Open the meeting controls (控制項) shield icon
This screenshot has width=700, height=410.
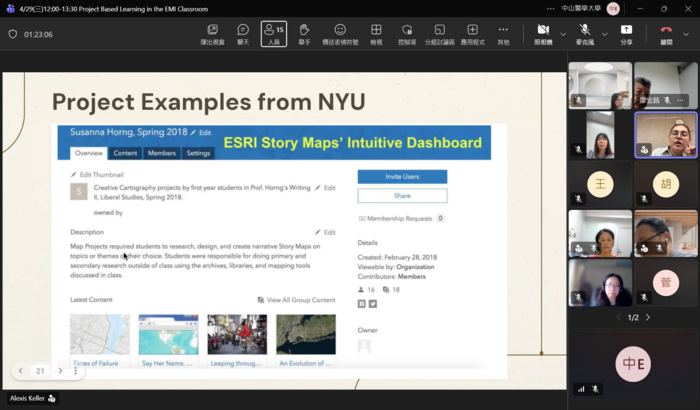click(407, 34)
